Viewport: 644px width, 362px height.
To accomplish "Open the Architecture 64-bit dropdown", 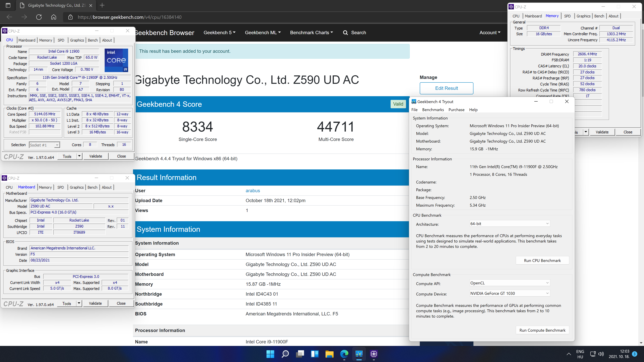I will click(509, 224).
